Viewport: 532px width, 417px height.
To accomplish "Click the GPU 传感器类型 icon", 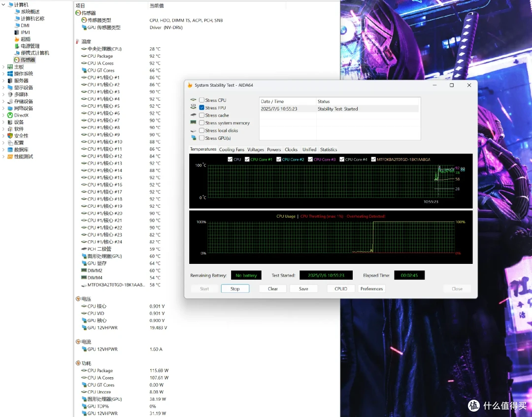I will pyautogui.click(x=84, y=28).
